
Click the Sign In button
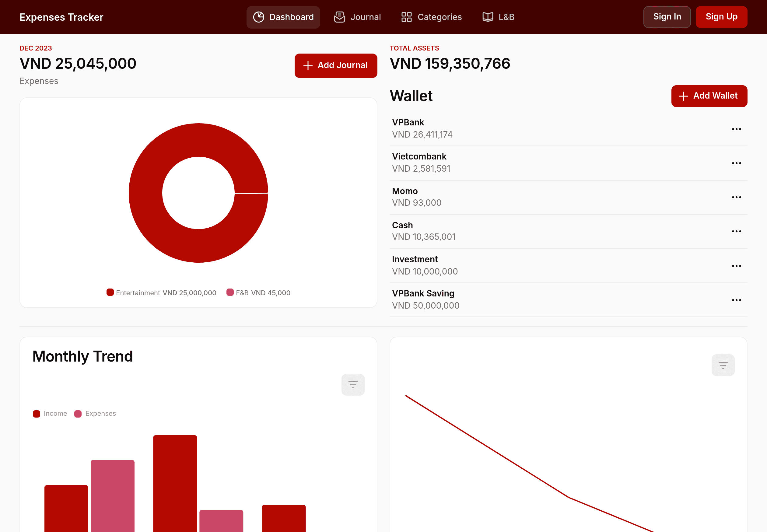coord(667,17)
